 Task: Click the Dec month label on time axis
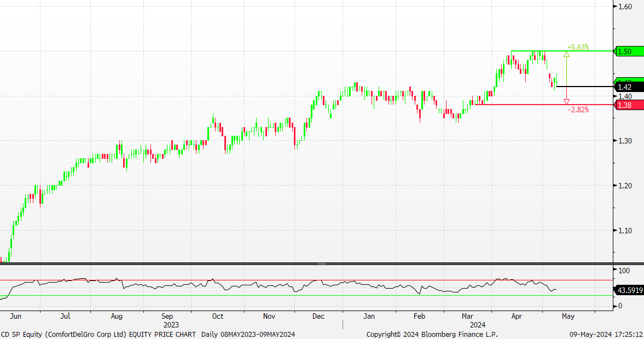318,316
